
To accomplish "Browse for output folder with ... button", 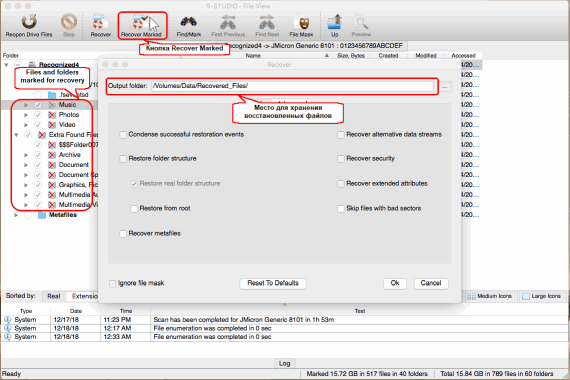I will [x=445, y=87].
